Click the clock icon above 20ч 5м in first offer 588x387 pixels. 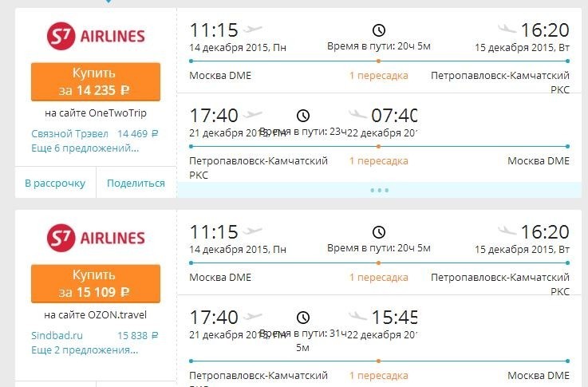click(x=379, y=30)
